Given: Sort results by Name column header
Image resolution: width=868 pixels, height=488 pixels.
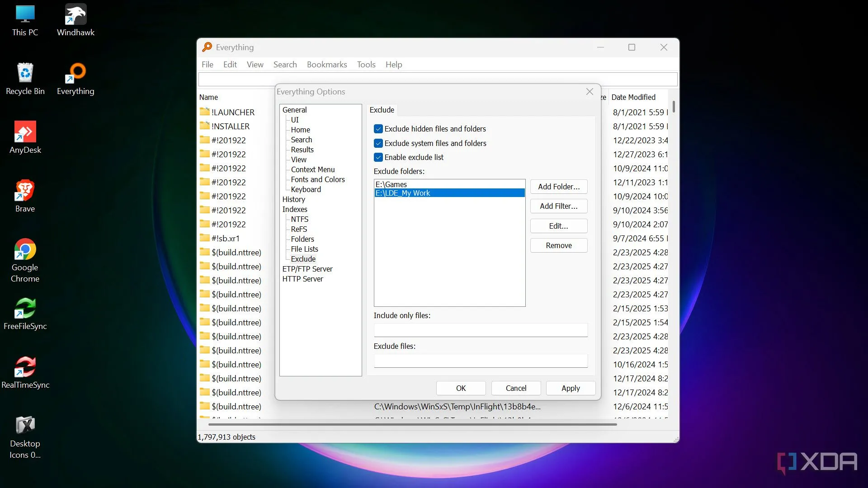Looking at the screenshot, I should point(208,97).
